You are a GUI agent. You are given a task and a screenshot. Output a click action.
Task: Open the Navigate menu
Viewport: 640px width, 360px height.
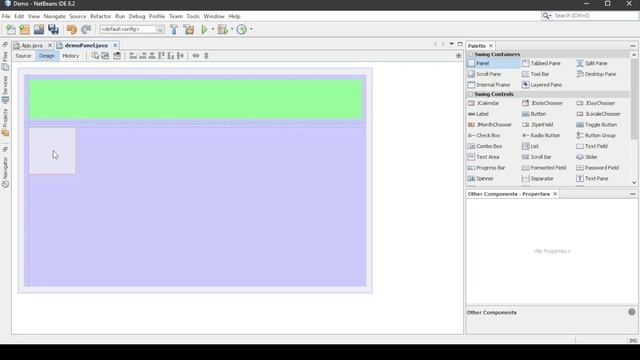(54, 16)
